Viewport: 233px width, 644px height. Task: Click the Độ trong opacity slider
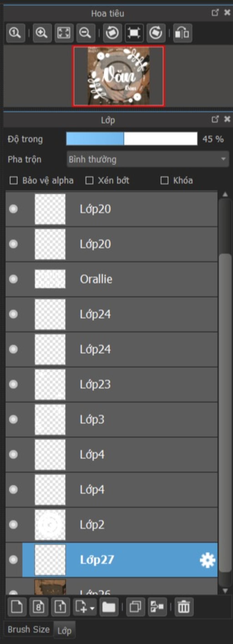point(132,139)
